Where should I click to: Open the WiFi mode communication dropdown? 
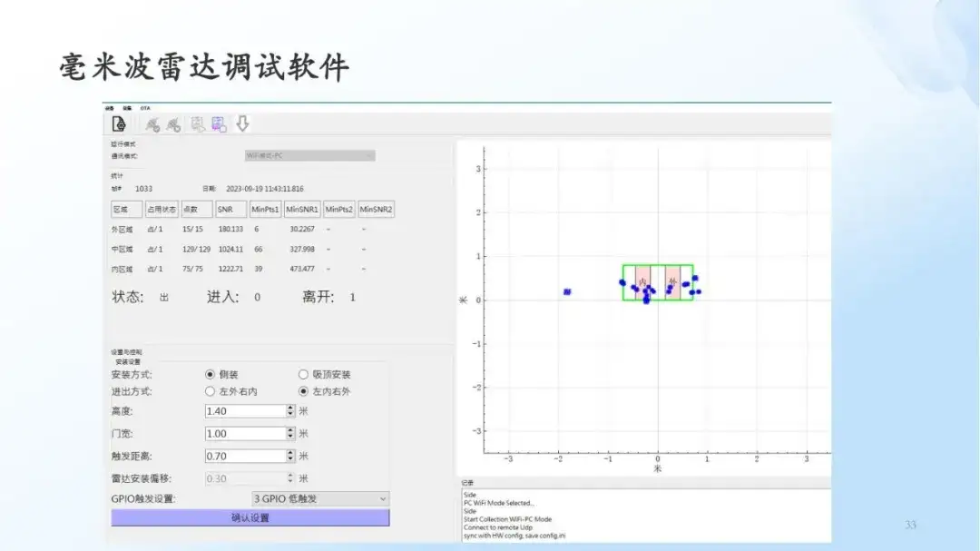(310, 156)
